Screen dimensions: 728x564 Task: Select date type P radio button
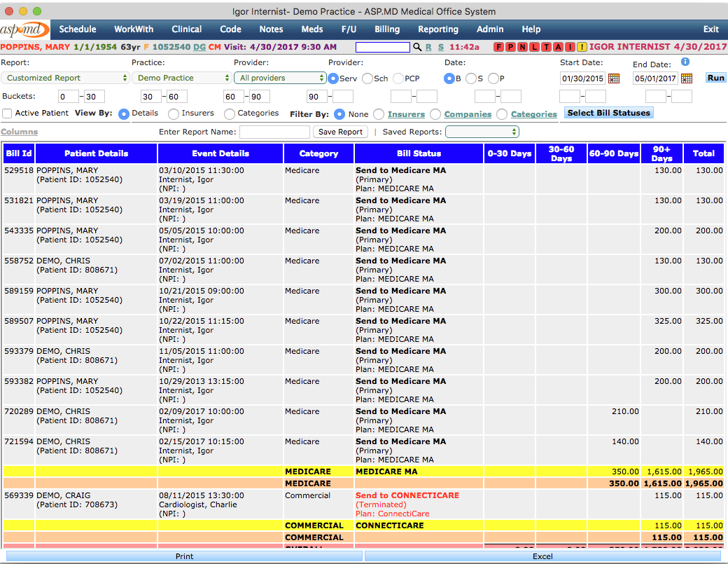click(493, 78)
